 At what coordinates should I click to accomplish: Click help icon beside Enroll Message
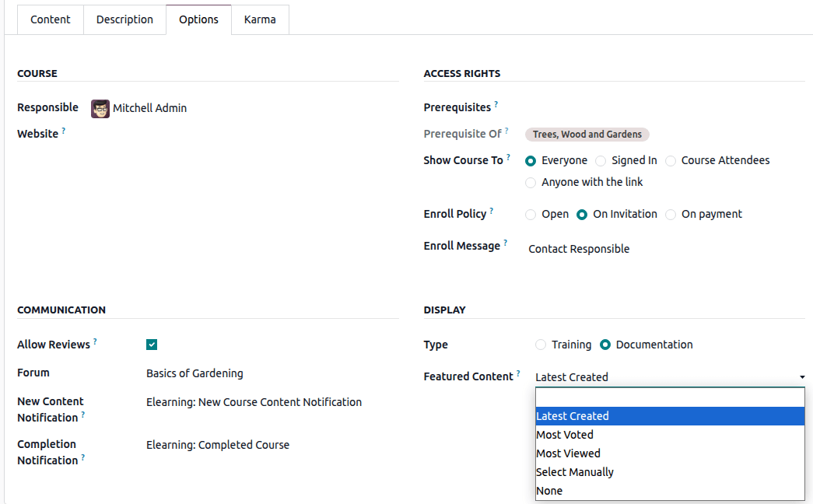[x=506, y=243]
